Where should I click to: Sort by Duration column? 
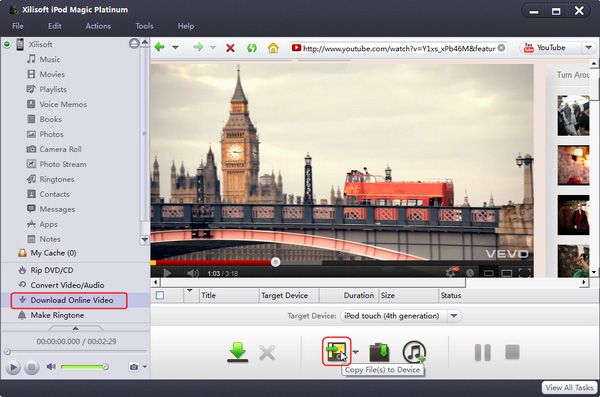(x=349, y=295)
